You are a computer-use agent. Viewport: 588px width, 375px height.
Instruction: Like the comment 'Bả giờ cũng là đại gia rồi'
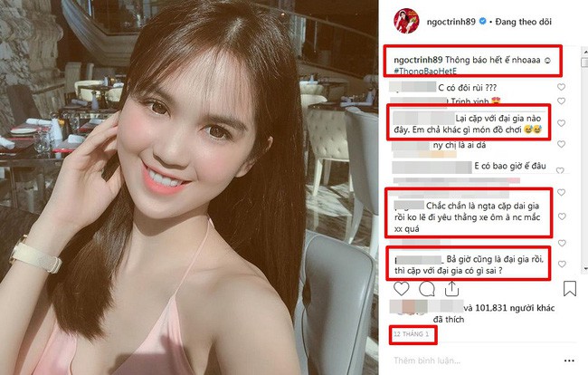pos(562,264)
